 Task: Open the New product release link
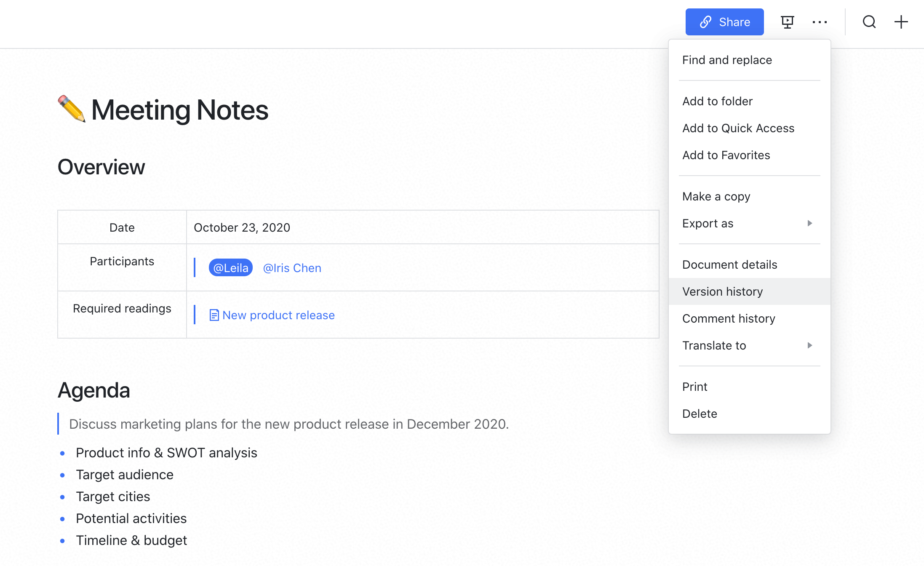pyautogui.click(x=278, y=315)
